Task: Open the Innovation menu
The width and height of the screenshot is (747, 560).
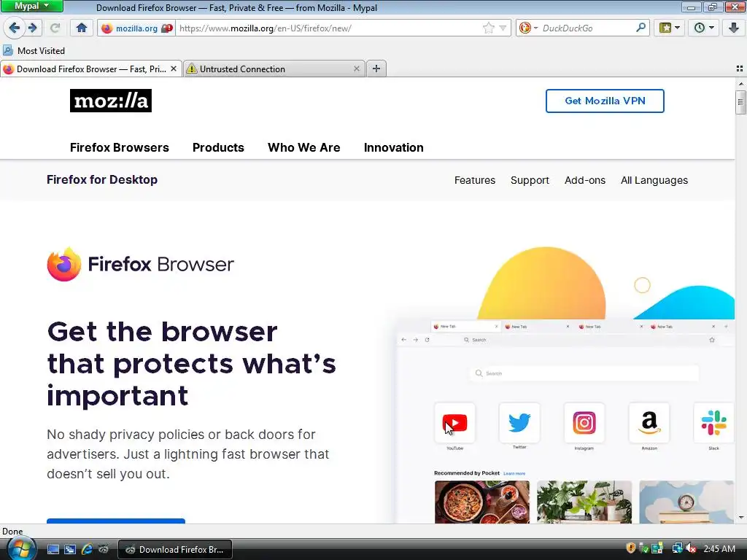Action: [x=393, y=147]
